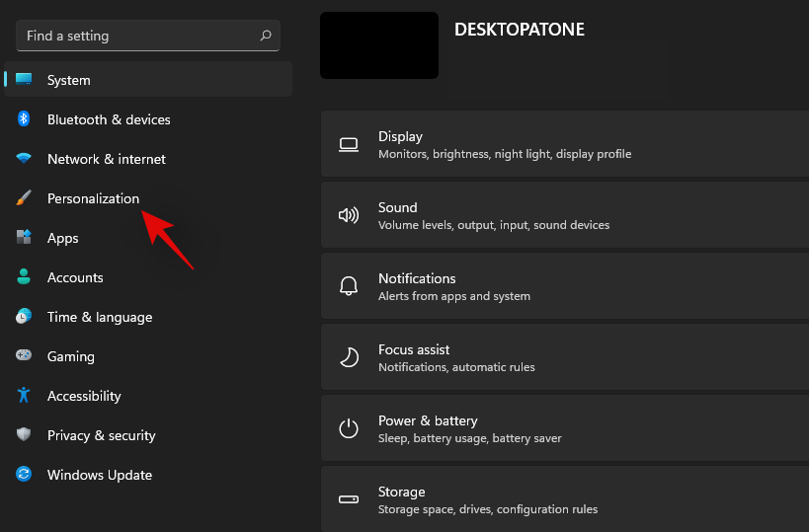Open Storage settings

click(x=565, y=499)
